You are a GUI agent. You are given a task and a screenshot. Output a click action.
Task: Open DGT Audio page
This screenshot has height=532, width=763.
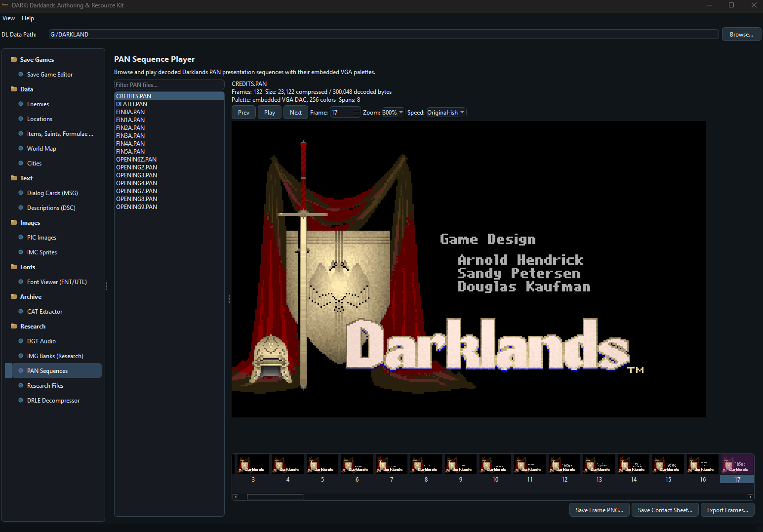click(41, 341)
